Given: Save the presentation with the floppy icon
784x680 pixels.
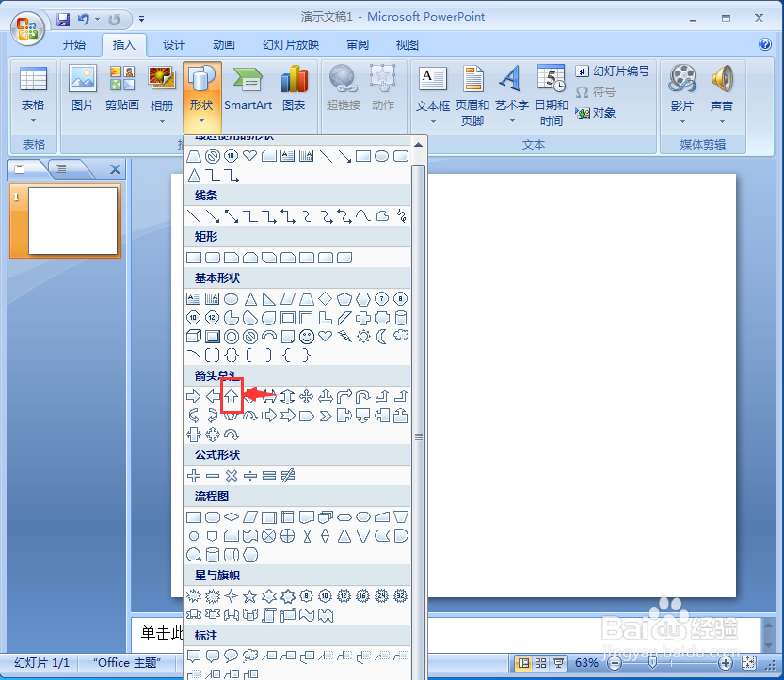Looking at the screenshot, I should pyautogui.click(x=63, y=20).
